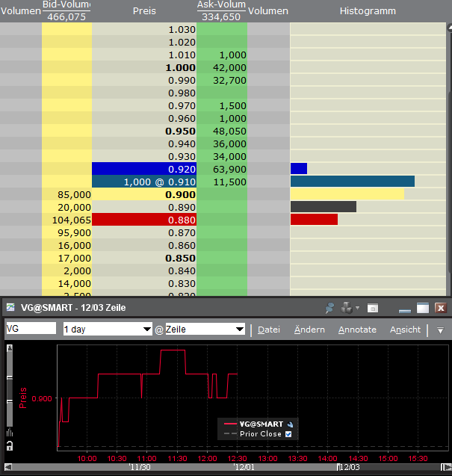Toggle the Prior Close checkbox
Image resolution: width=452 pixels, height=476 pixels.
tap(288, 433)
